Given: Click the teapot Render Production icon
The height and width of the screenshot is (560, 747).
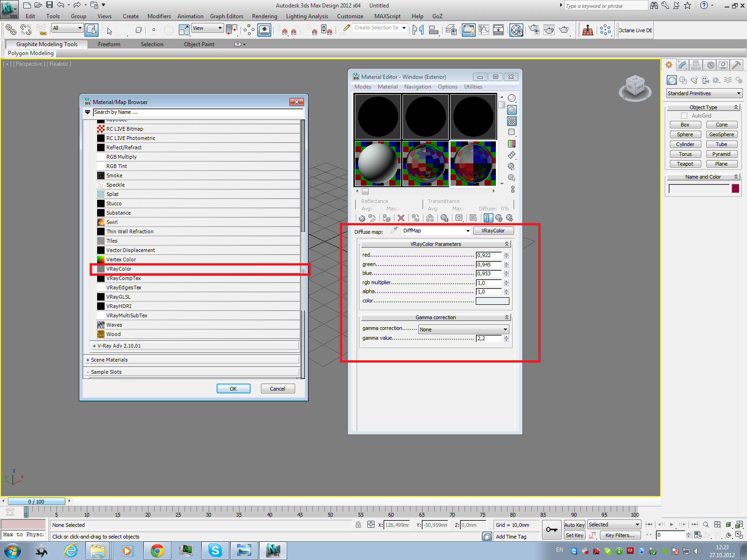Looking at the screenshot, I should 564,30.
